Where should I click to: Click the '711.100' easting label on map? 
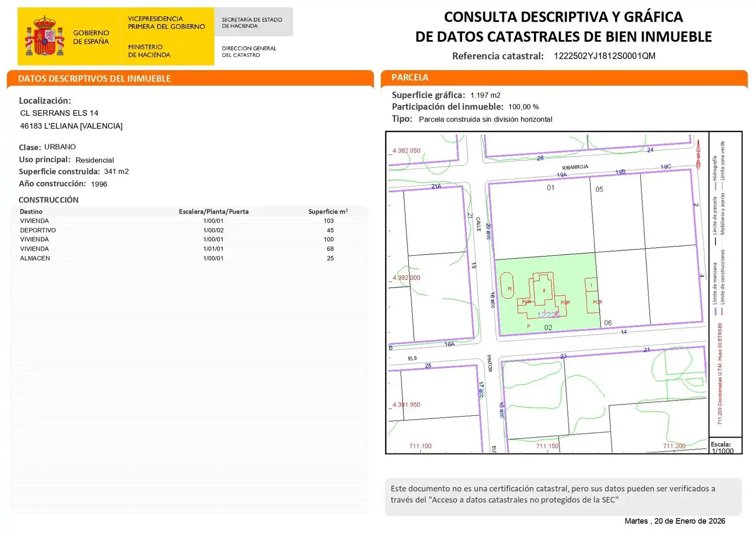(x=420, y=446)
